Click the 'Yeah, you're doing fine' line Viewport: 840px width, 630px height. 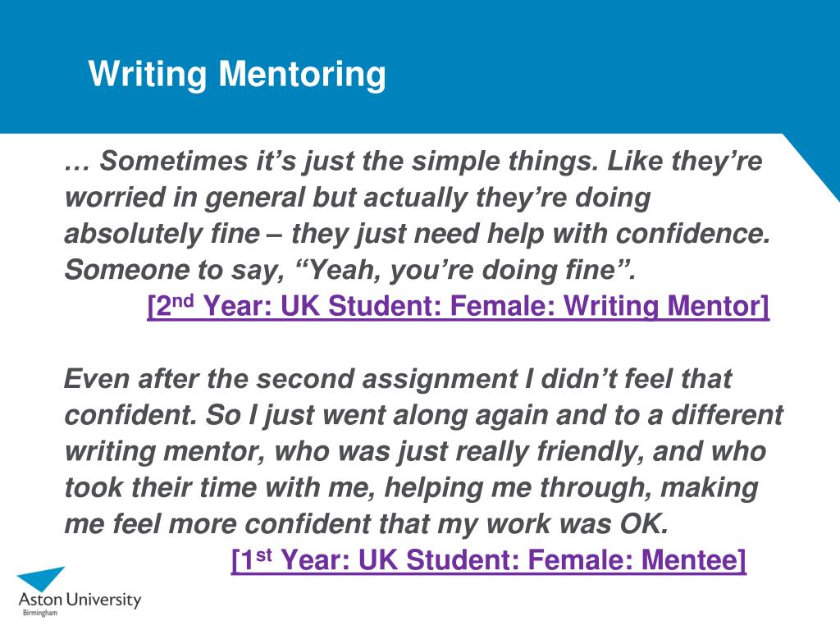click(349, 269)
